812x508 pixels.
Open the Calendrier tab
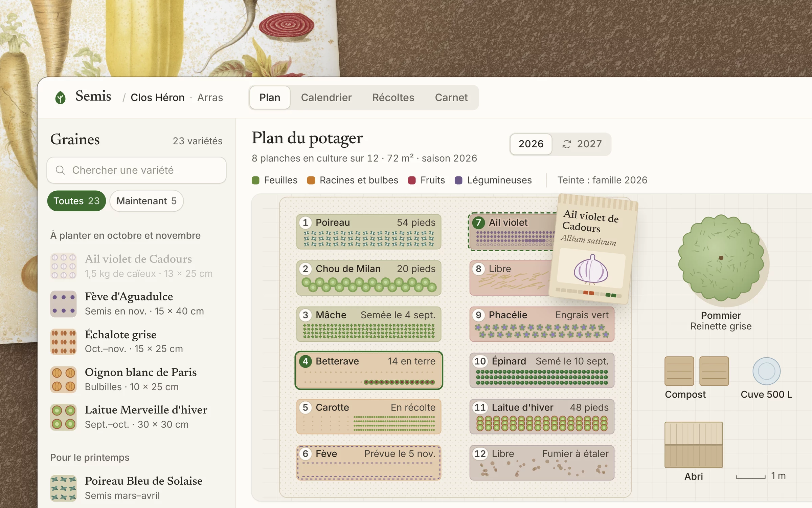pos(326,98)
